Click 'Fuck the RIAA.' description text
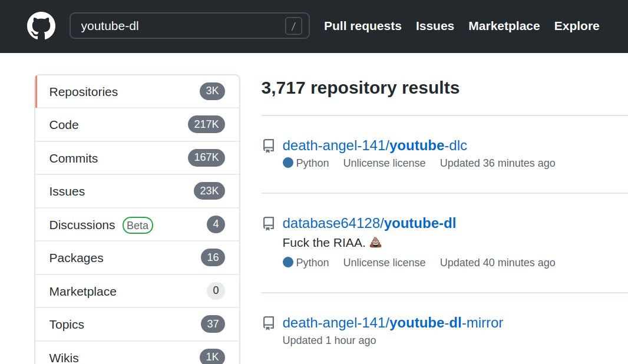The image size is (628, 364). pos(324,243)
